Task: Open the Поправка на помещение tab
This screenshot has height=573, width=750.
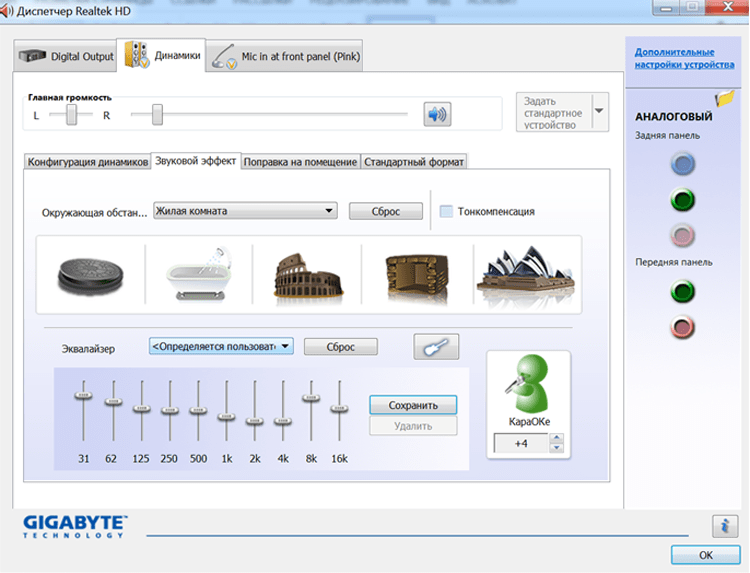Action: tap(300, 162)
